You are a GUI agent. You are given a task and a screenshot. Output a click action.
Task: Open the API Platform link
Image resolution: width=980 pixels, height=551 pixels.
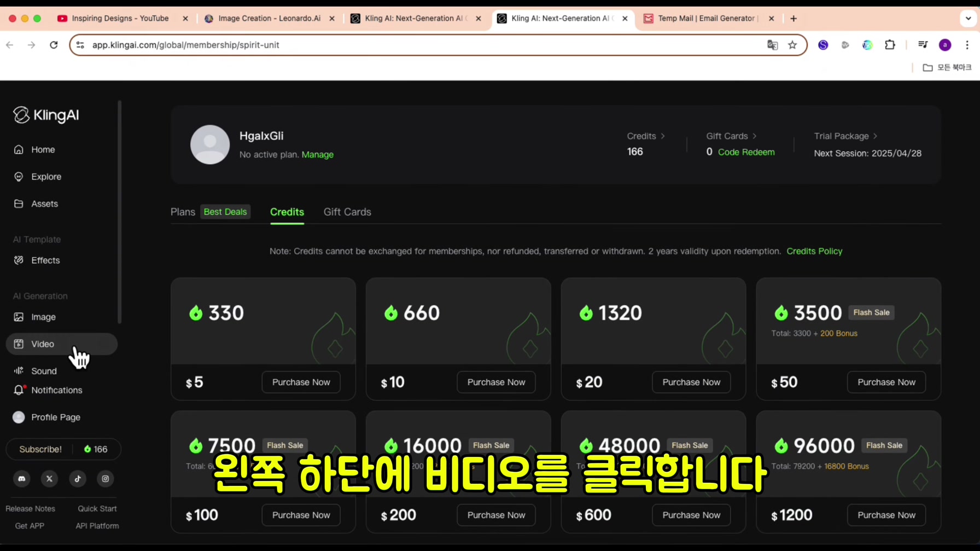coord(97,526)
